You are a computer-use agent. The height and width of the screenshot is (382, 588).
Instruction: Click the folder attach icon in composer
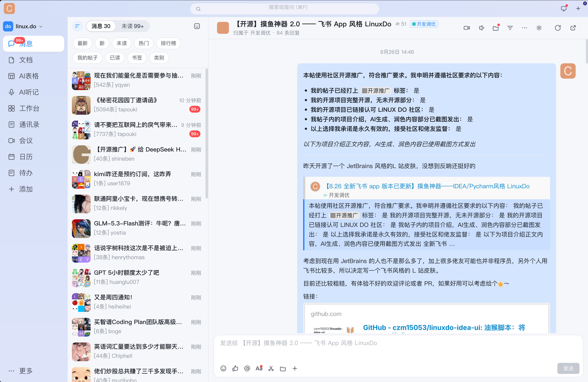click(x=283, y=369)
